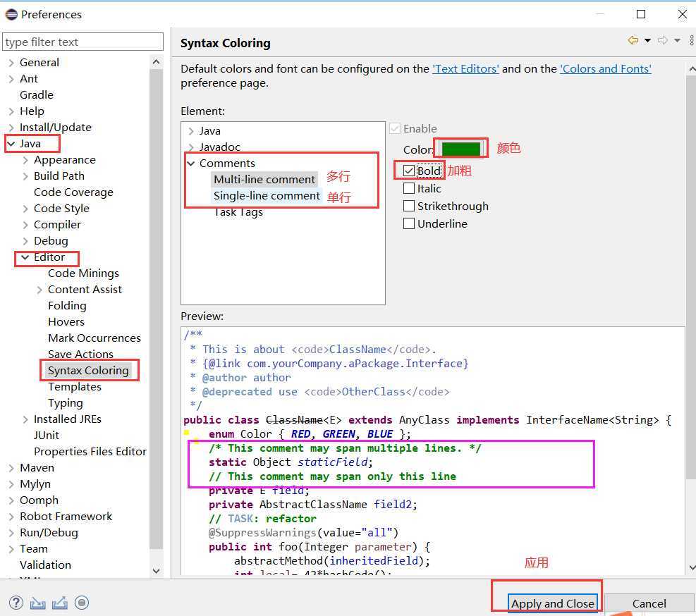Expand the General category
The width and height of the screenshot is (696, 616).
pyautogui.click(x=11, y=63)
